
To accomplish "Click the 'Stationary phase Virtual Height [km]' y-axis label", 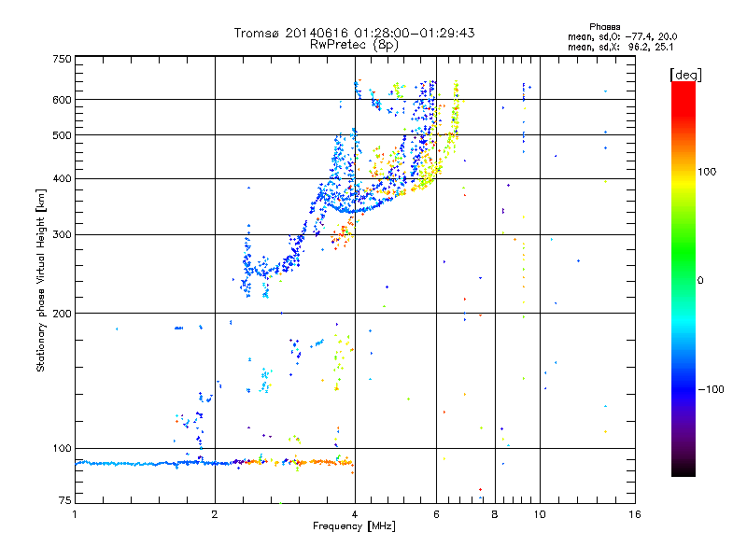I will pyautogui.click(x=41, y=281).
